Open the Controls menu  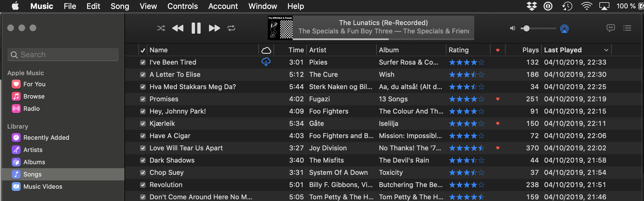coord(182,6)
